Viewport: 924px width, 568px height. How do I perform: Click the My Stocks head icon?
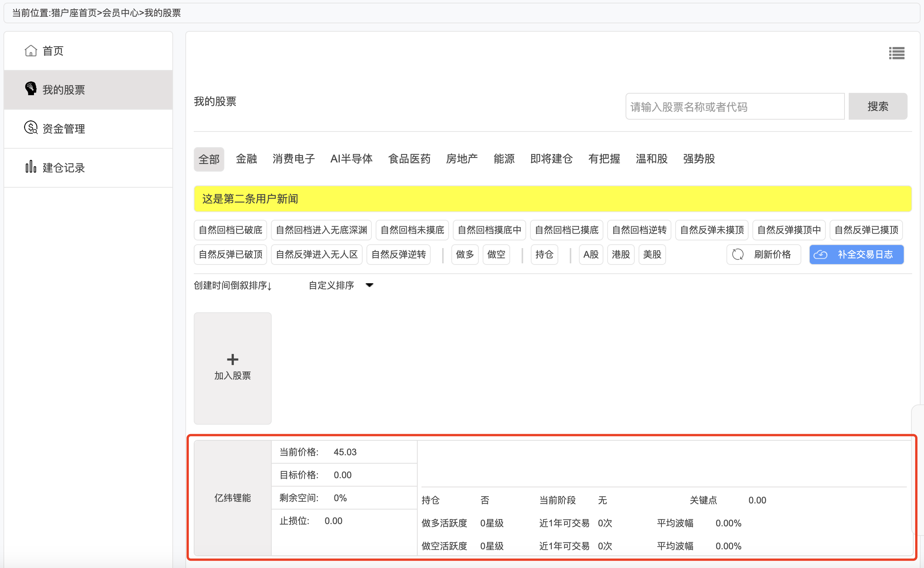pos(31,89)
